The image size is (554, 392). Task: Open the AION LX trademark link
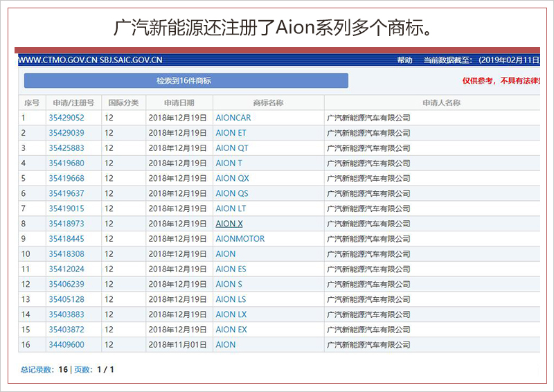coord(231,314)
